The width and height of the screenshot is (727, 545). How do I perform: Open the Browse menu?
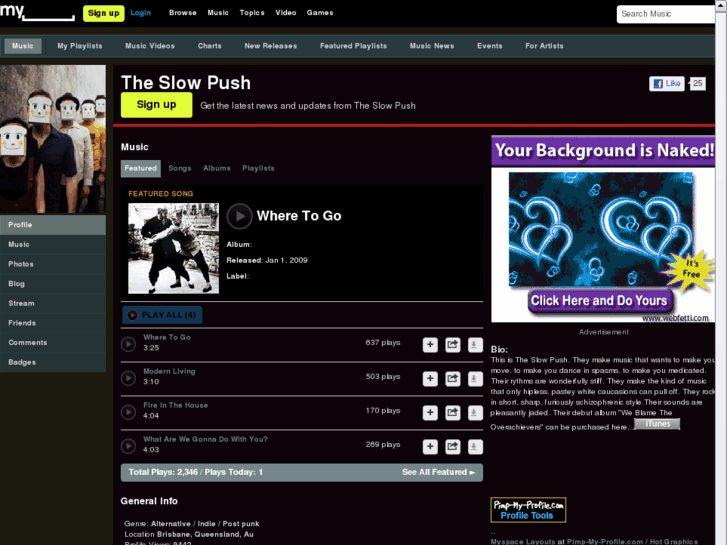[x=183, y=13]
